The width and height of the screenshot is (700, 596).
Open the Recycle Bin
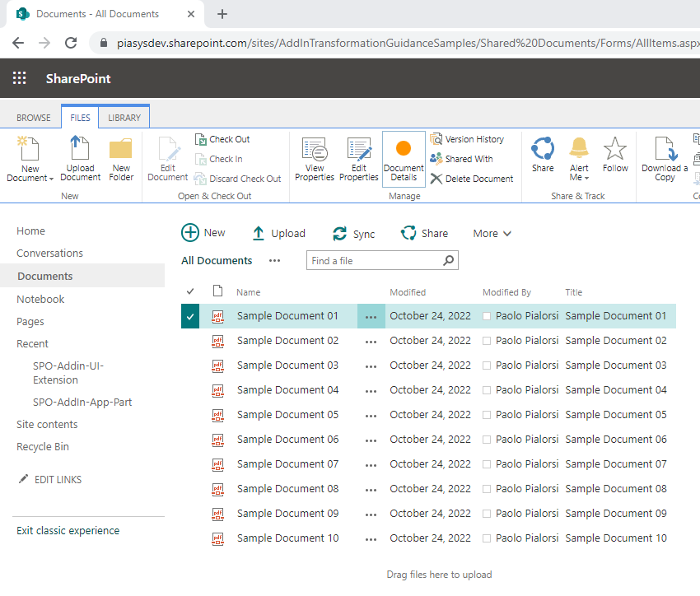(42, 446)
